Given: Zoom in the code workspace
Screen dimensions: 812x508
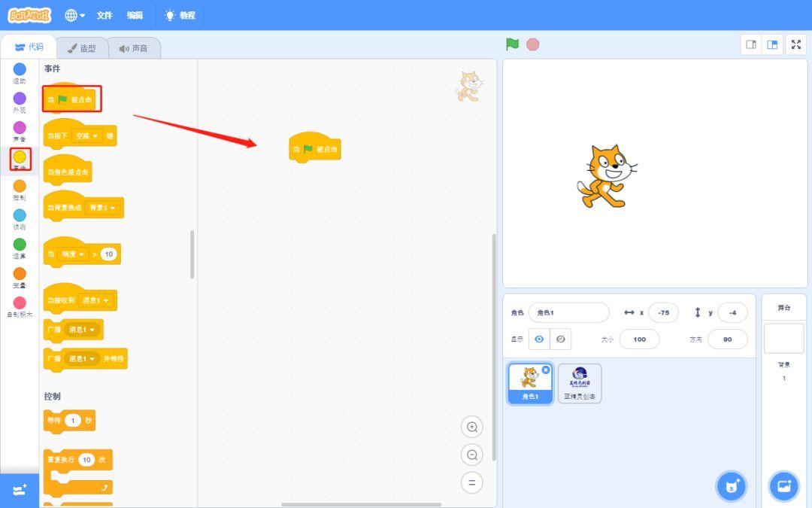Looking at the screenshot, I should point(471,427).
